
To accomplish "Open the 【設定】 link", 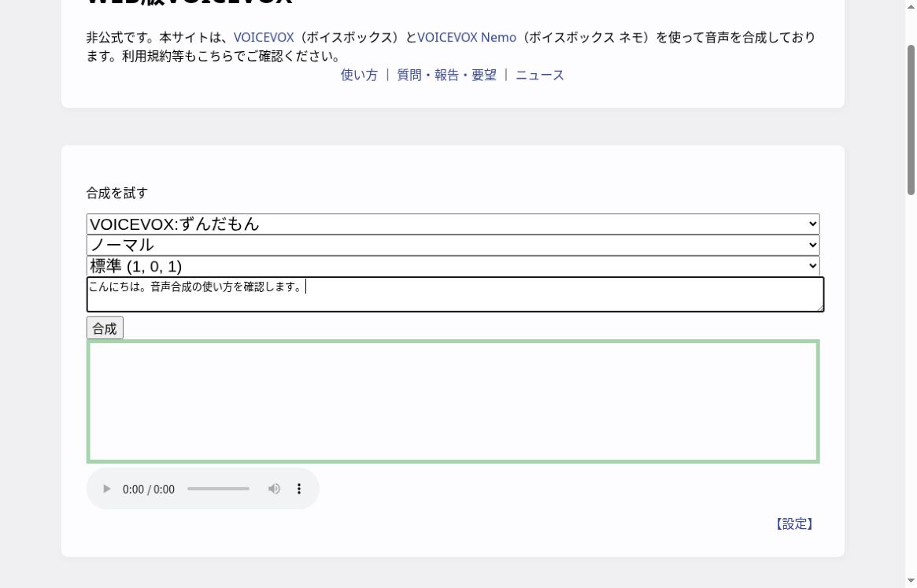I will (x=794, y=523).
